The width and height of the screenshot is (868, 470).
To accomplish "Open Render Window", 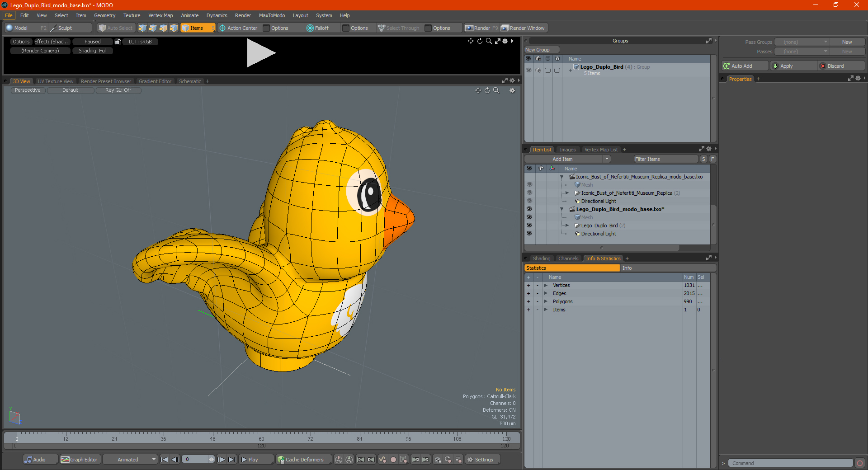I will pos(524,28).
